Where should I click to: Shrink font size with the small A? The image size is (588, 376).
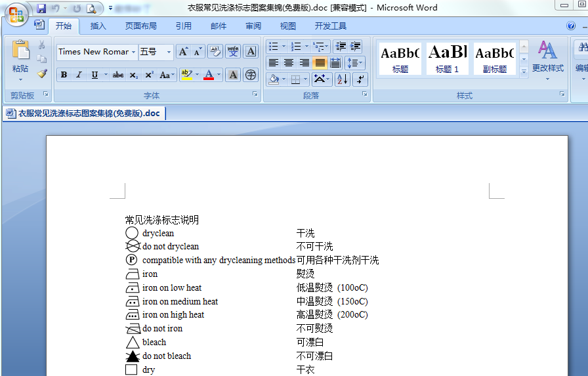(198, 51)
